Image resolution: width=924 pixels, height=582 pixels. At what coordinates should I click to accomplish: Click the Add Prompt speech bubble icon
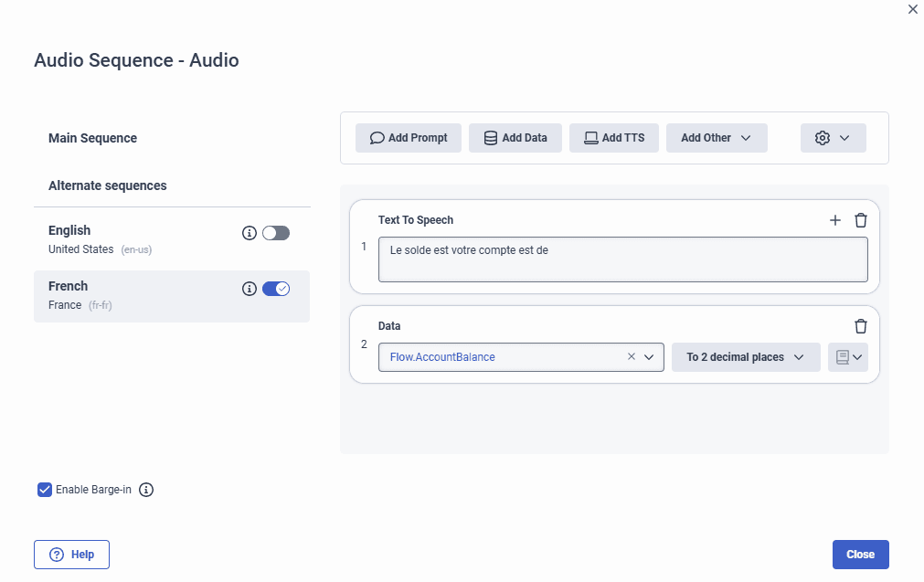pos(377,137)
